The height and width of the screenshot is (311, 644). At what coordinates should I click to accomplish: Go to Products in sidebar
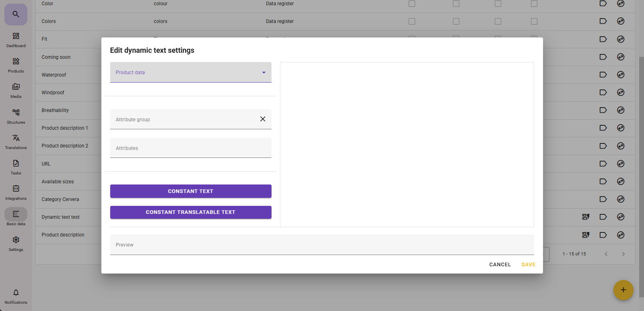coord(16,65)
